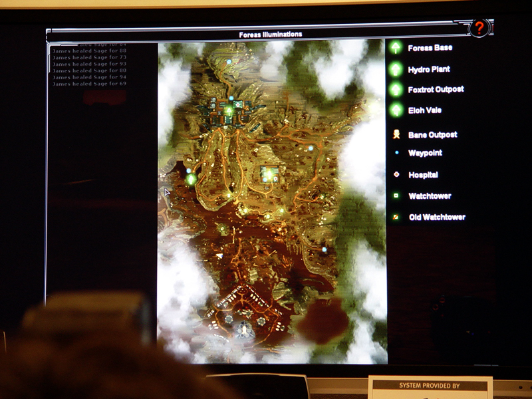This screenshot has height=399, width=532.
Task: Select the large base compound at map top
Action: [228, 110]
